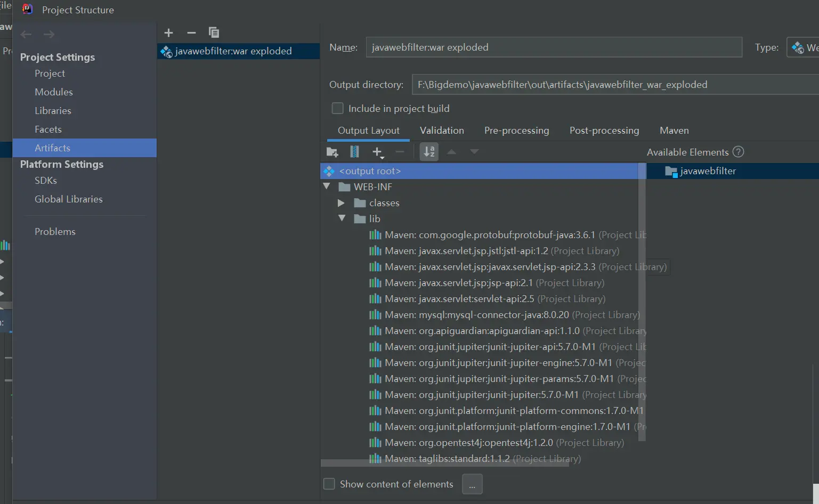This screenshot has width=819, height=504.
Task: Select Artifacts in the sidebar
Action: 85,148
